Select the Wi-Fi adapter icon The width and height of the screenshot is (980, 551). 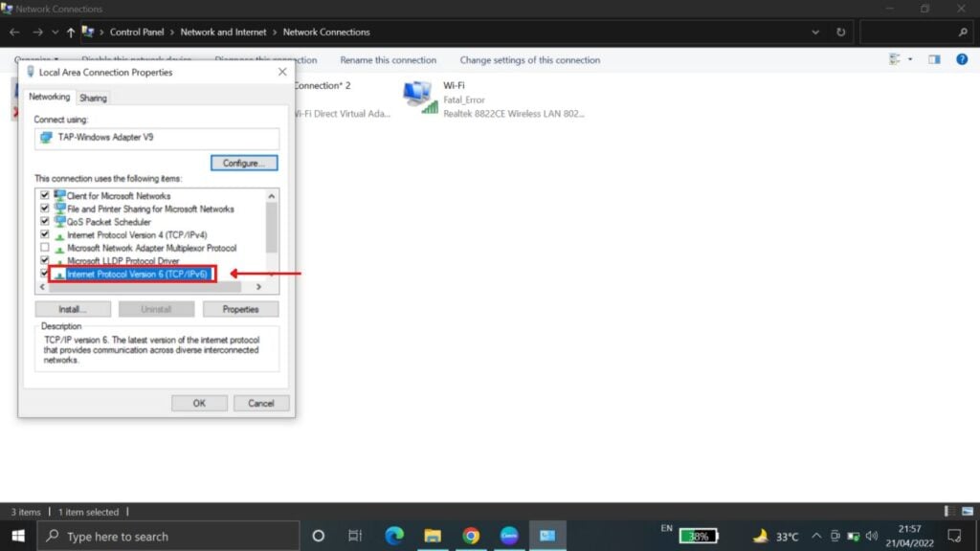pos(420,98)
